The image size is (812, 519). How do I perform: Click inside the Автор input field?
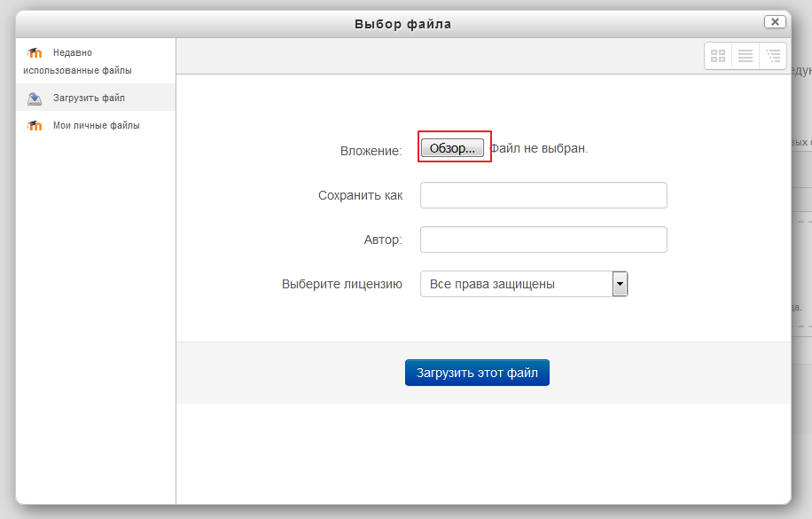pyautogui.click(x=543, y=240)
